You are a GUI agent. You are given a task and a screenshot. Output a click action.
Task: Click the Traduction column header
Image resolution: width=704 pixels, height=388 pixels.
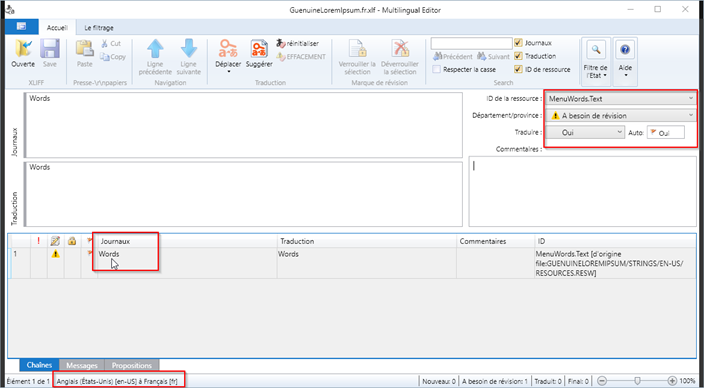pyautogui.click(x=367, y=241)
